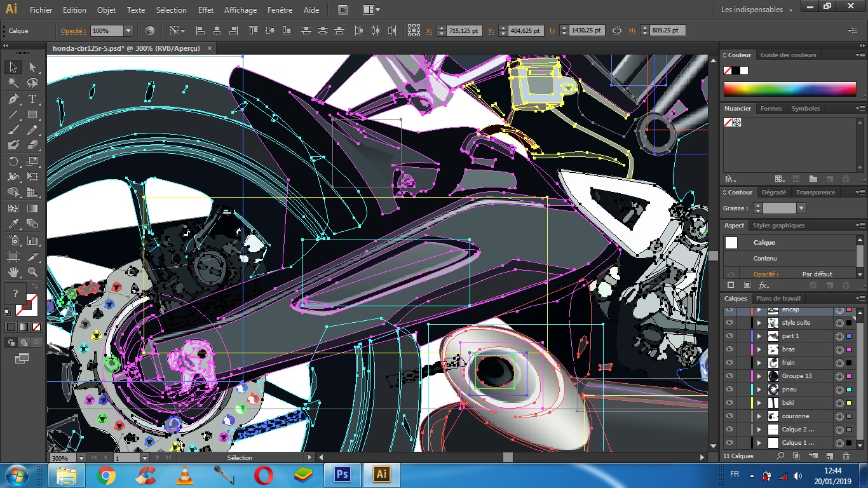Hide the bras layer
Viewport: 868px width, 488px height.
[729, 349]
